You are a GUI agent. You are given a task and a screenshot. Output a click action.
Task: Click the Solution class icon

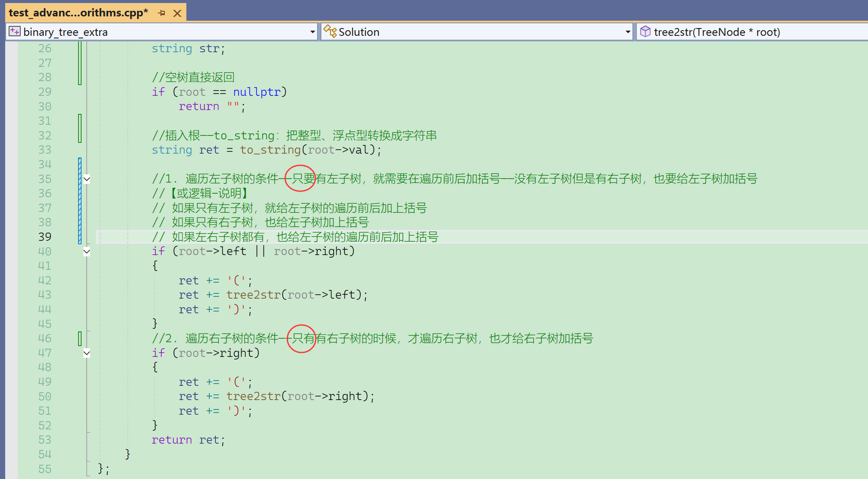coord(330,32)
